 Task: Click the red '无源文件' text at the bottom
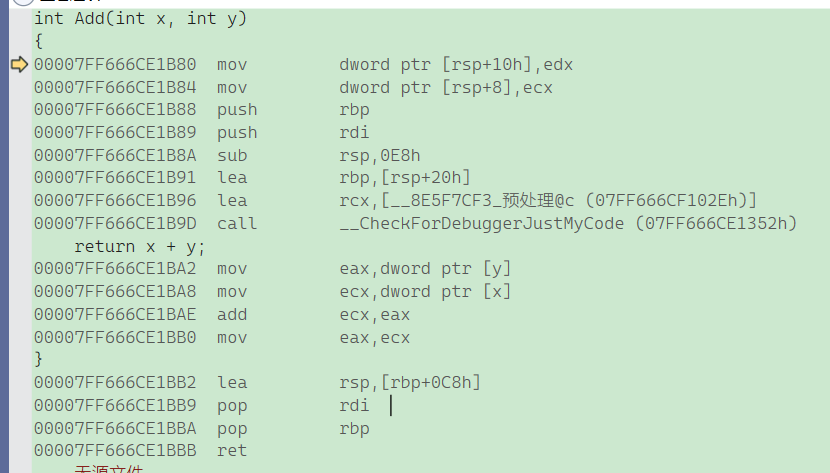click(x=109, y=469)
